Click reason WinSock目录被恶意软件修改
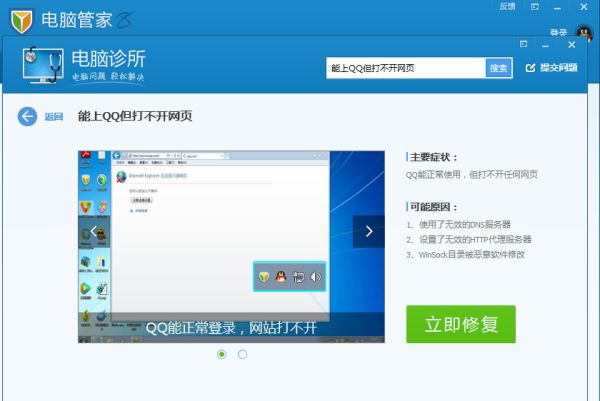 point(472,255)
